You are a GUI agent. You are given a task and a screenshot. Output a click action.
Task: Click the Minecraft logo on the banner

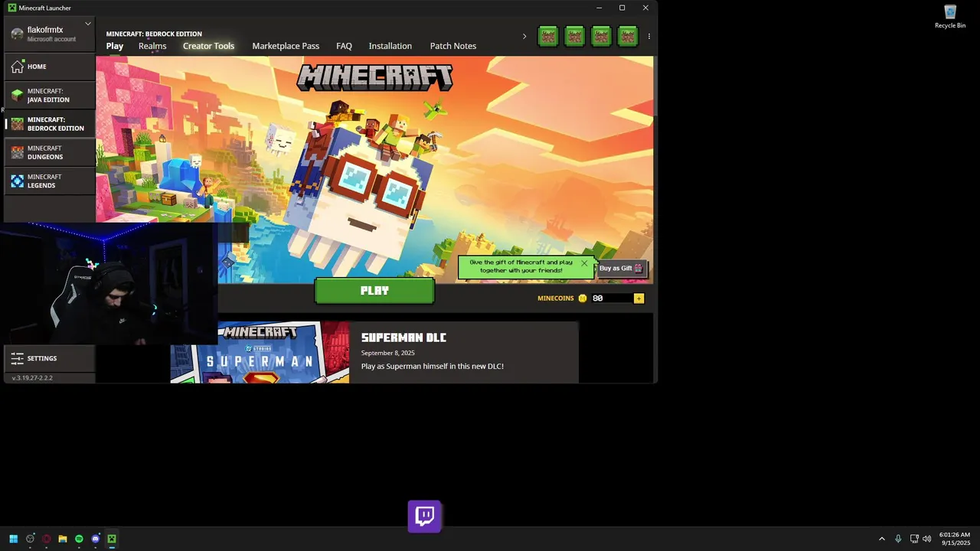(x=374, y=77)
